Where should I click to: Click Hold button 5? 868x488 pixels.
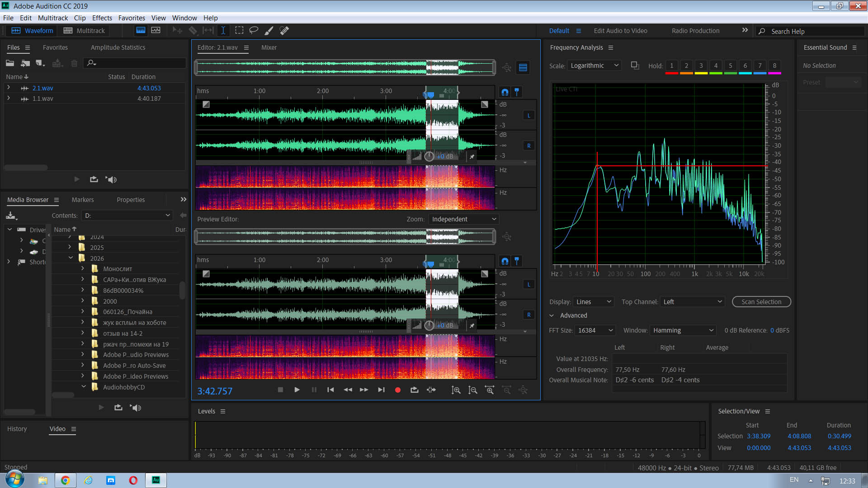pos(731,66)
